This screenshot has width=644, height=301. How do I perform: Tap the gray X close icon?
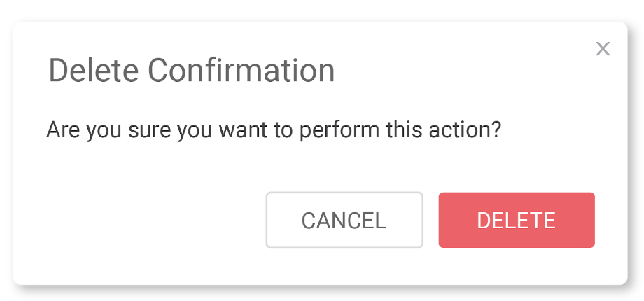(603, 49)
